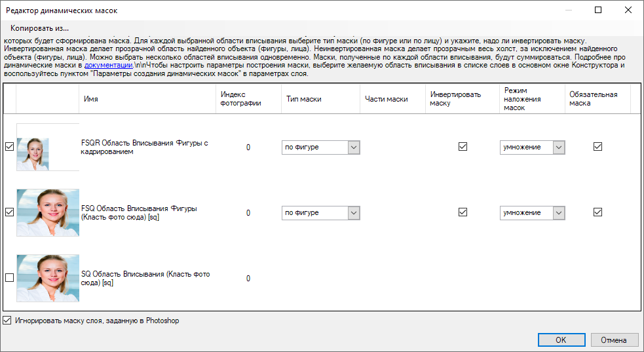Click the 'Режим наложения масок' column header
The height and width of the screenshot is (352, 644).
click(532, 99)
